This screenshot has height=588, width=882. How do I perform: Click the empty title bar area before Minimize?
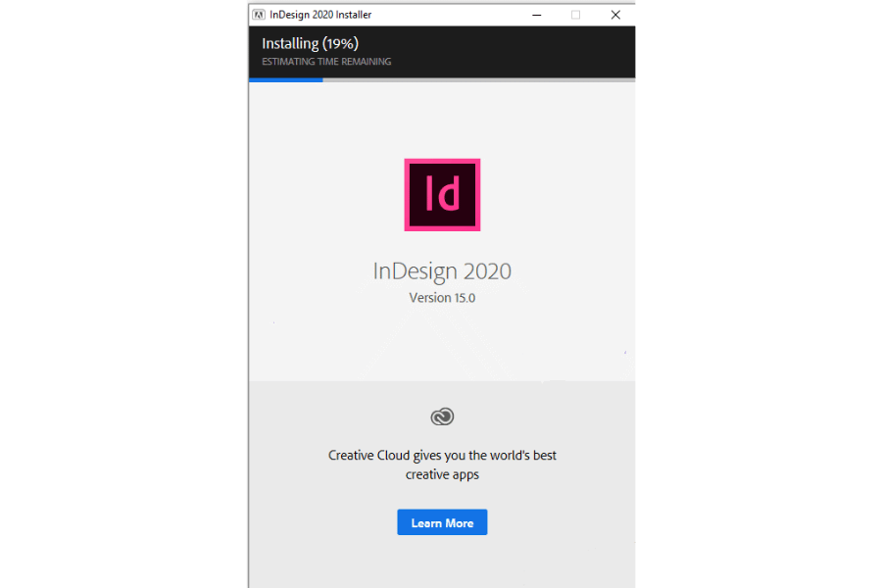point(451,15)
